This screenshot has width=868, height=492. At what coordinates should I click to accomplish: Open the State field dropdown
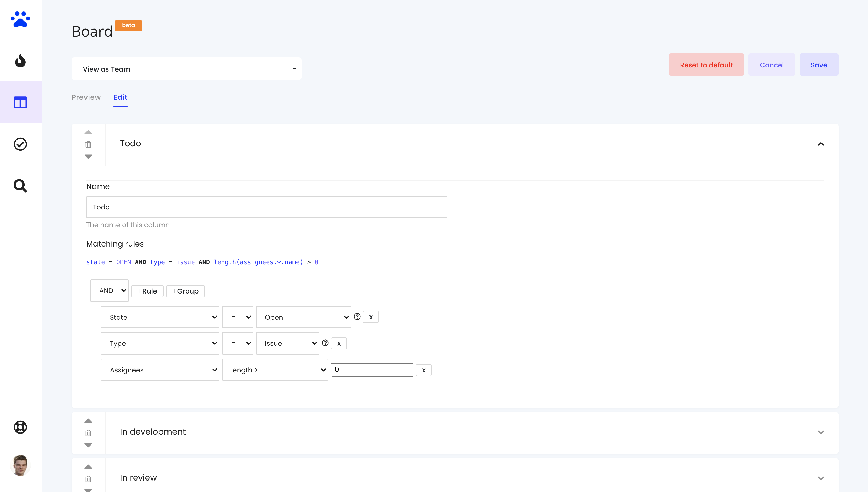pyautogui.click(x=160, y=317)
